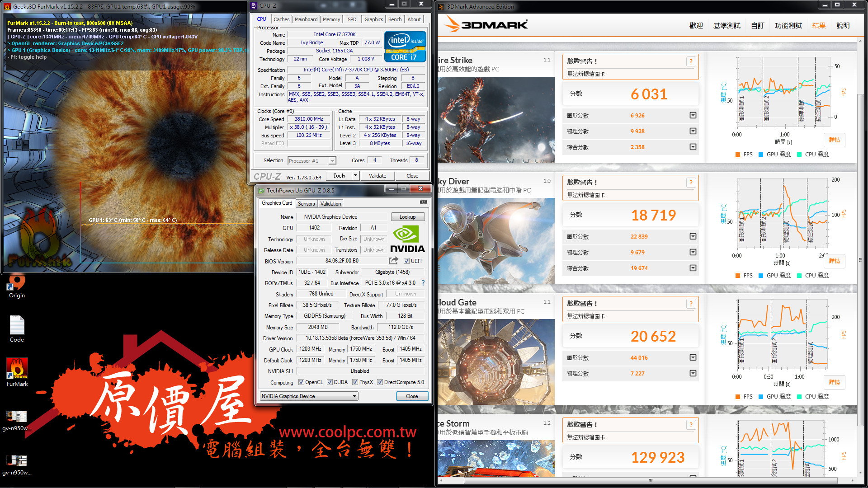Click Cloud Gate 詳情 details button
Viewport: 868px width, 488px height.
835,382
